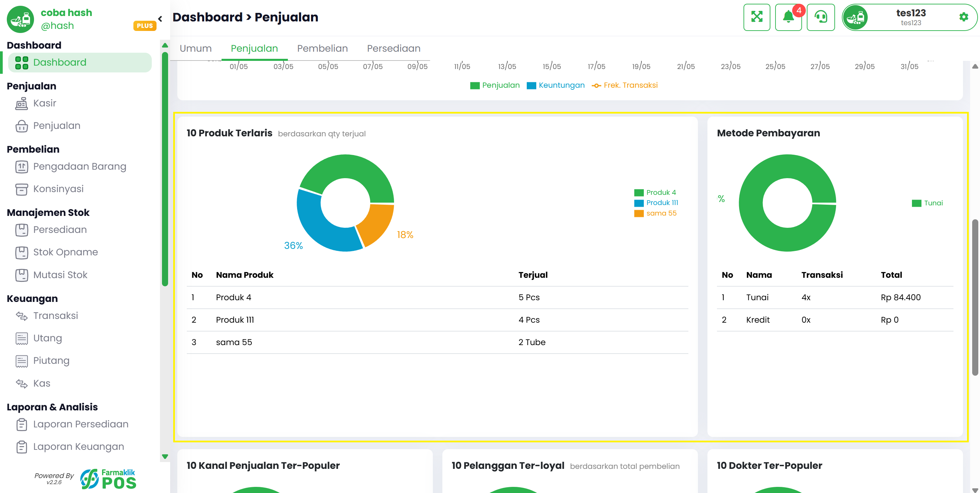
Task: Toggle Keuntungan series in chart legend
Action: tap(555, 86)
